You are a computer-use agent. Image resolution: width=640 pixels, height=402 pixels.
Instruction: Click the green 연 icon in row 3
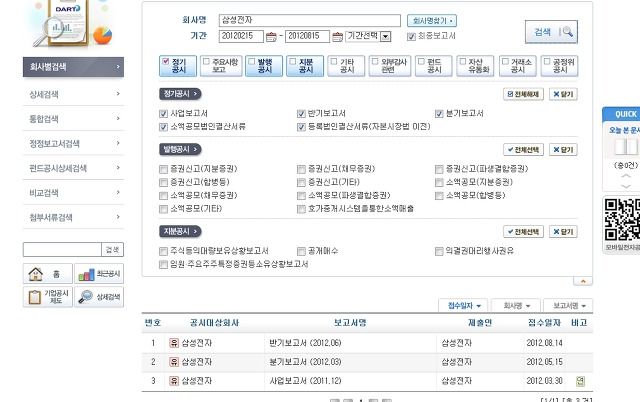580,381
